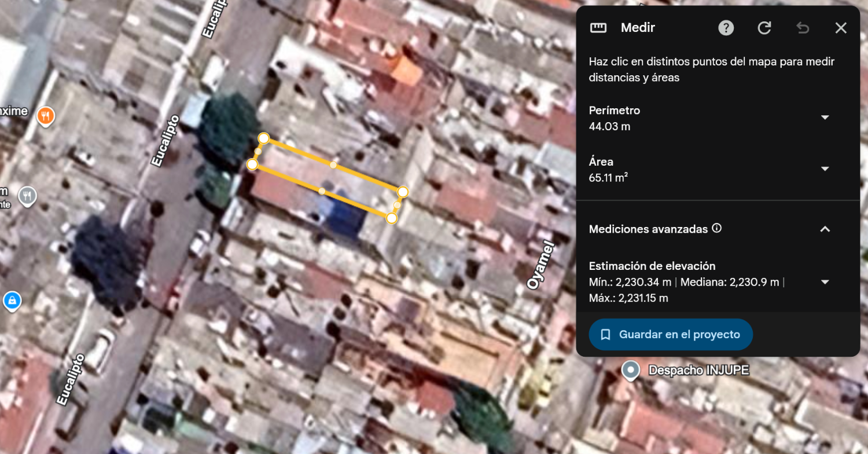868x454 pixels.
Task: Select the orange restaurant pin on the map
Action: point(46,116)
